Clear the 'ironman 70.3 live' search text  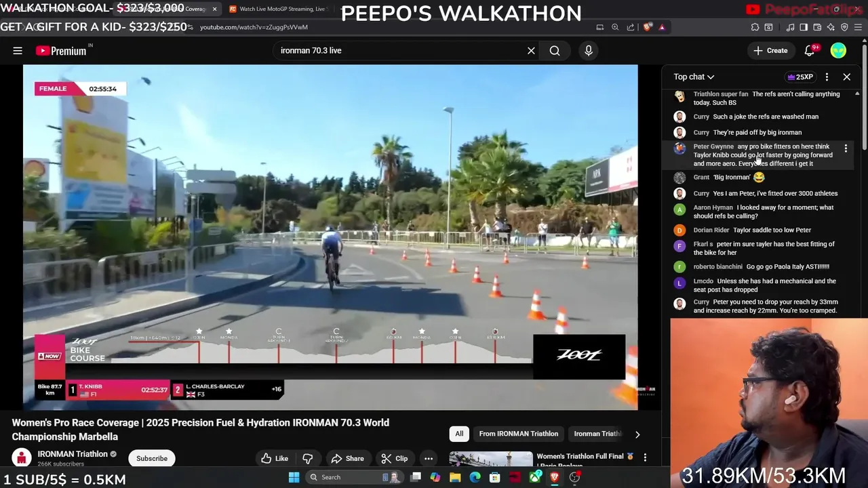tap(531, 50)
